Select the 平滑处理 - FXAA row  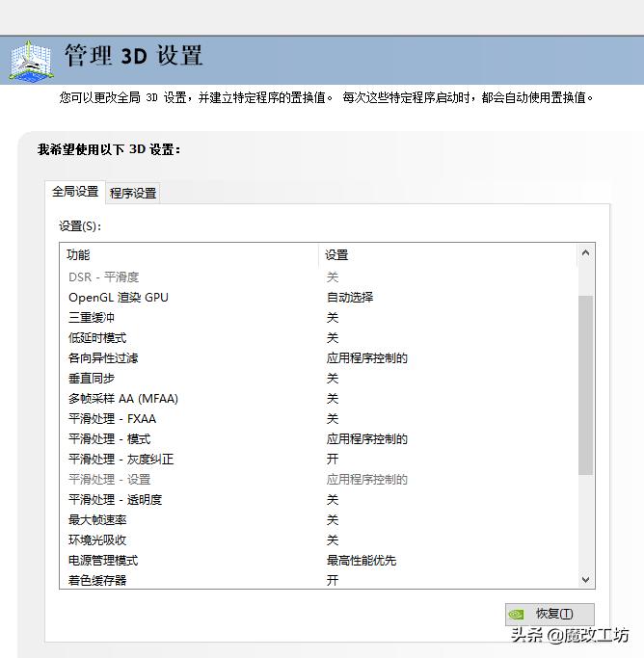click(319, 419)
